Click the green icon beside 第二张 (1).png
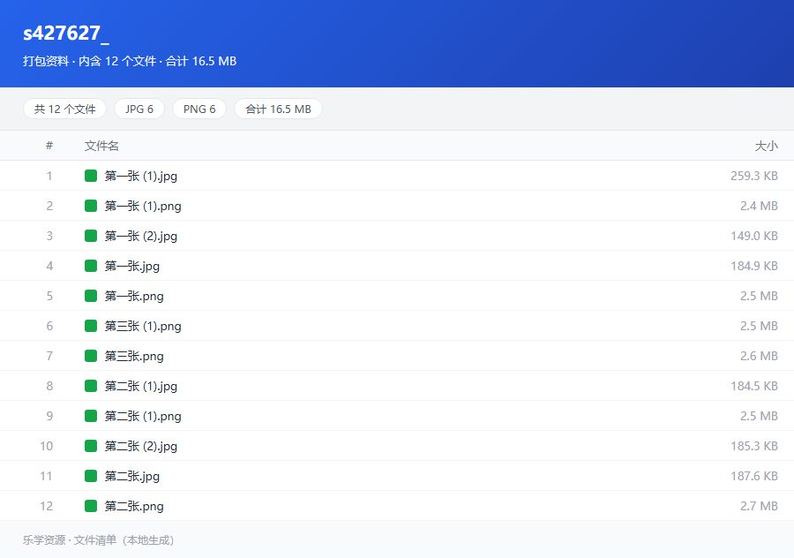This screenshot has height=558, width=794. (x=91, y=416)
